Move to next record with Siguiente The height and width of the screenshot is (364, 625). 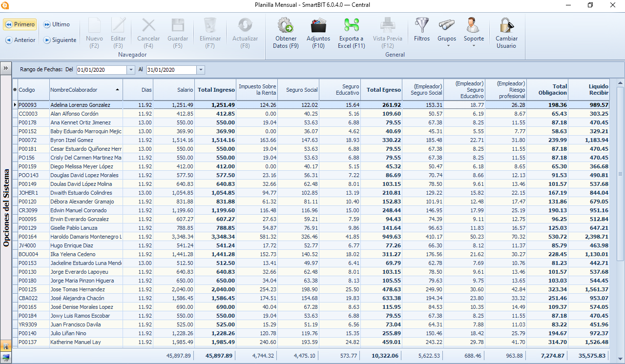[60, 40]
